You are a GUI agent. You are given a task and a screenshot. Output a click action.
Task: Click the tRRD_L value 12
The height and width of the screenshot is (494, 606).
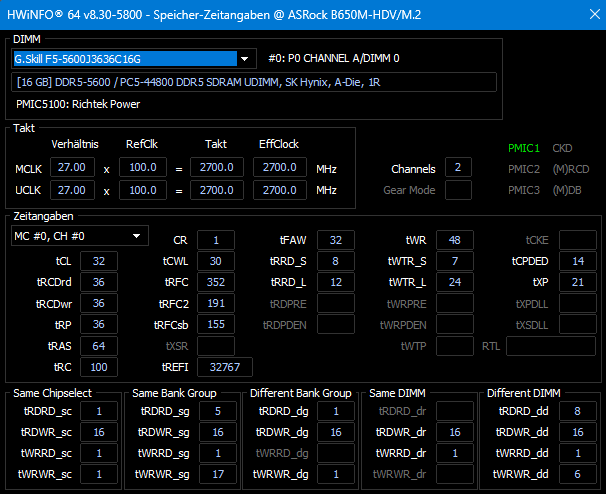(x=335, y=282)
